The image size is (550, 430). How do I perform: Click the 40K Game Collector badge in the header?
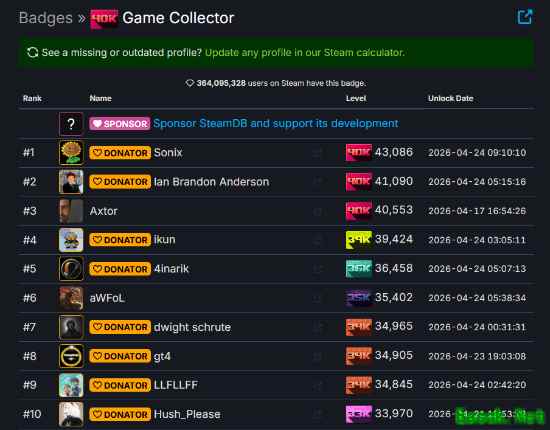tap(104, 18)
